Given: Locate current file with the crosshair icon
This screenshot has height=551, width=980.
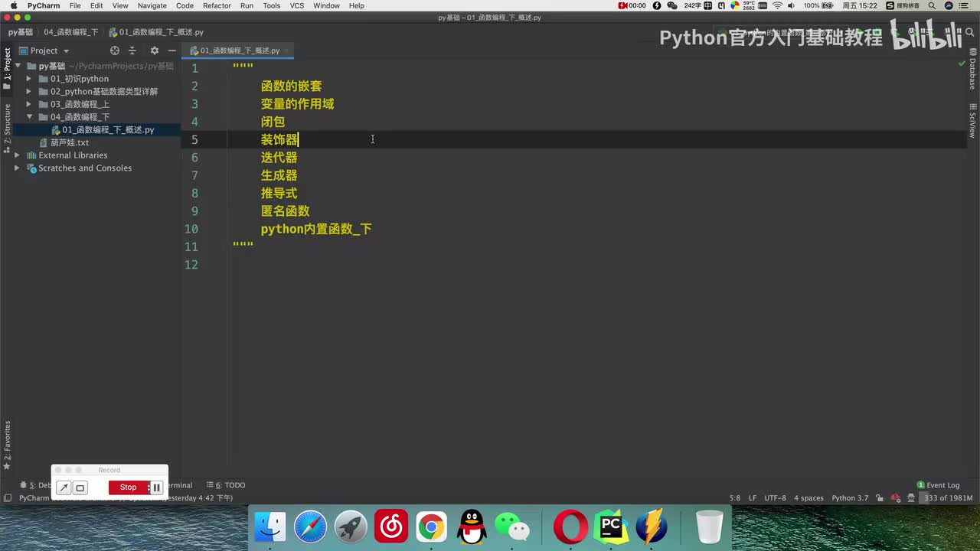Looking at the screenshot, I should point(115,51).
